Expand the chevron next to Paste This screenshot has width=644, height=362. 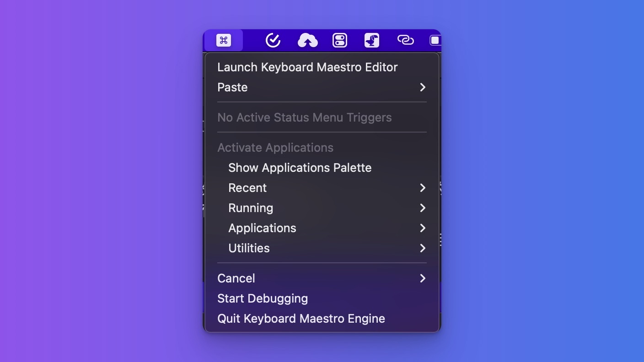coord(423,87)
